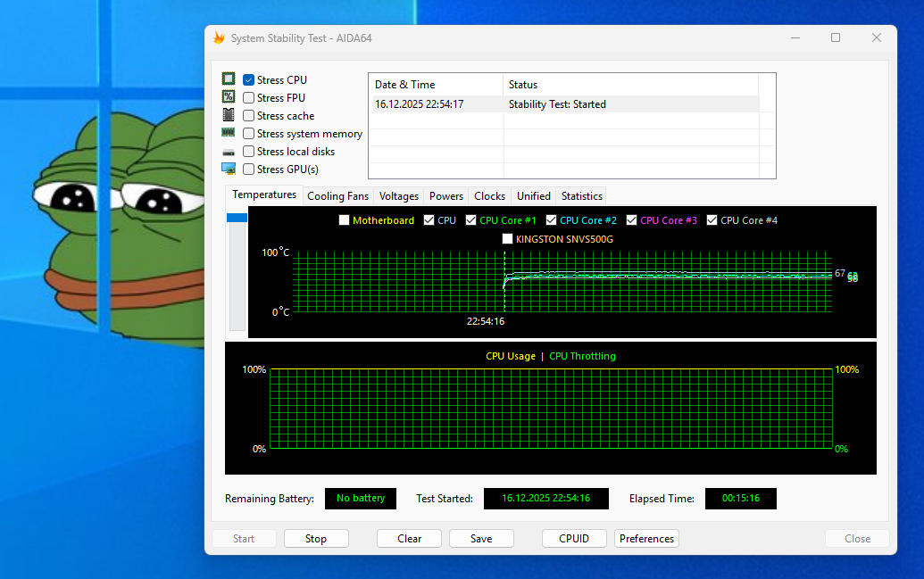This screenshot has width=924, height=579.
Task: Hide the CPU Core #4 graph line
Action: pos(712,220)
